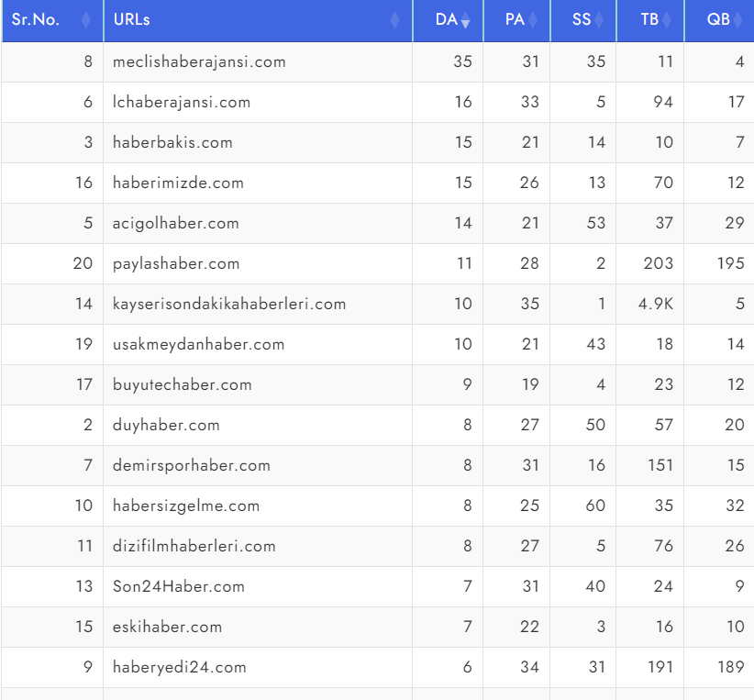Sort by the DA column header text
Viewport: 754px width, 700px height.
pyautogui.click(x=446, y=20)
